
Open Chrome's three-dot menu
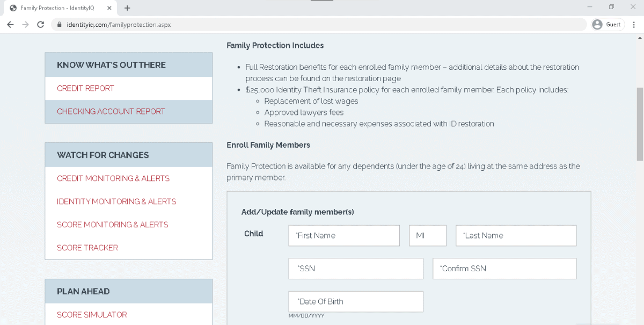click(x=634, y=24)
